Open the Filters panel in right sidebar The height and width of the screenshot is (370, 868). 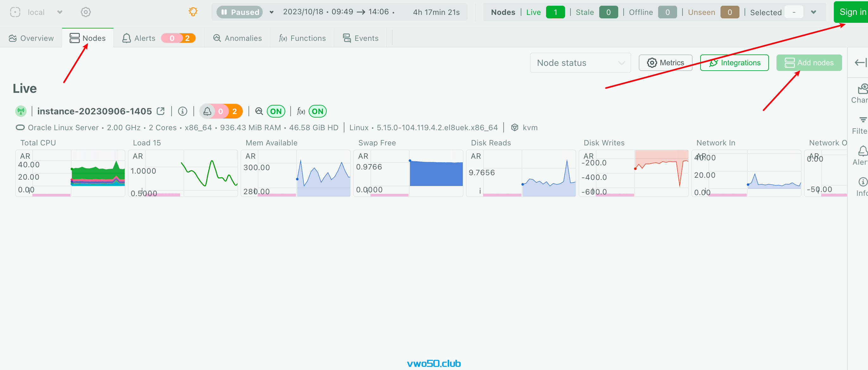click(x=861, y=123)
